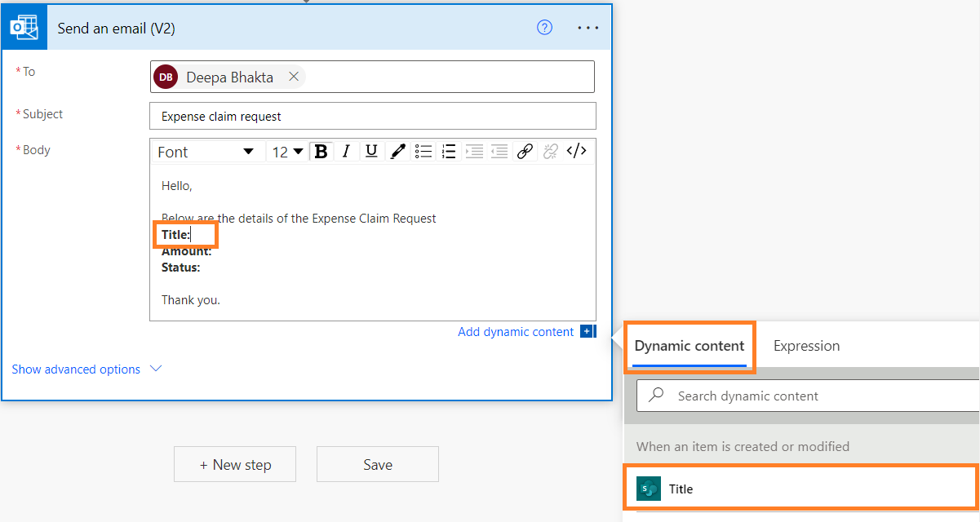980x522 pixels.
Task: Open the font size dropdown
Action: [287, 151]
